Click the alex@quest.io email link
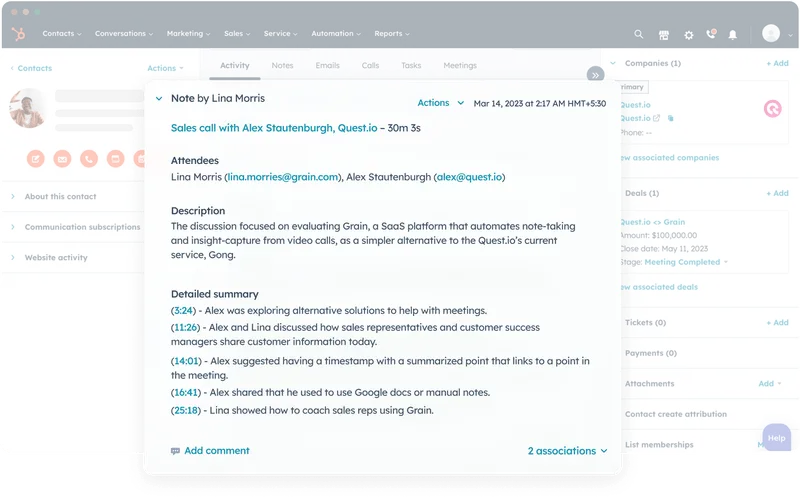The height and width of the screenshot is (501, 800). point(469,177)
